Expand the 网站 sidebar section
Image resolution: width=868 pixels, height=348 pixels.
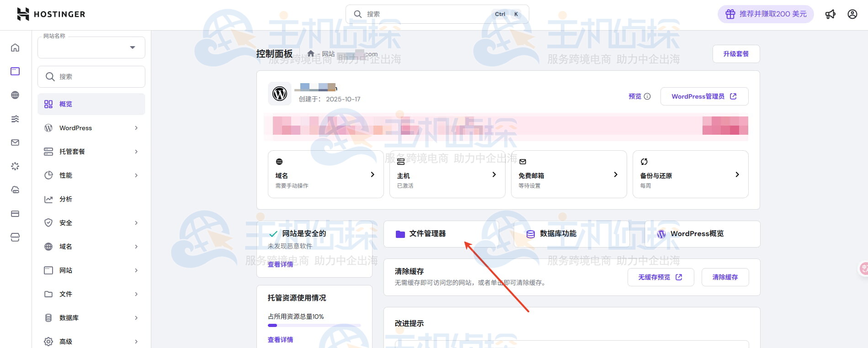pyautogui.click(x=91, y=270)
